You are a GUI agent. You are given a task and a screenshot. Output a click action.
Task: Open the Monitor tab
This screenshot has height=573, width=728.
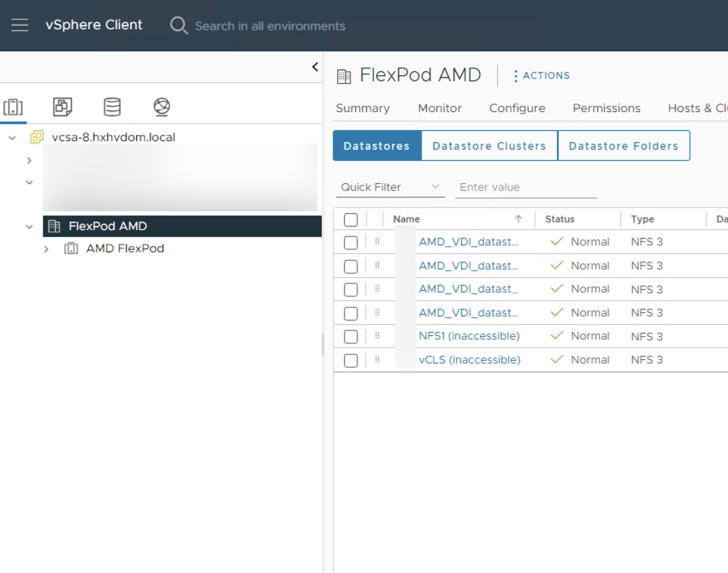click(x=440, y=108)
